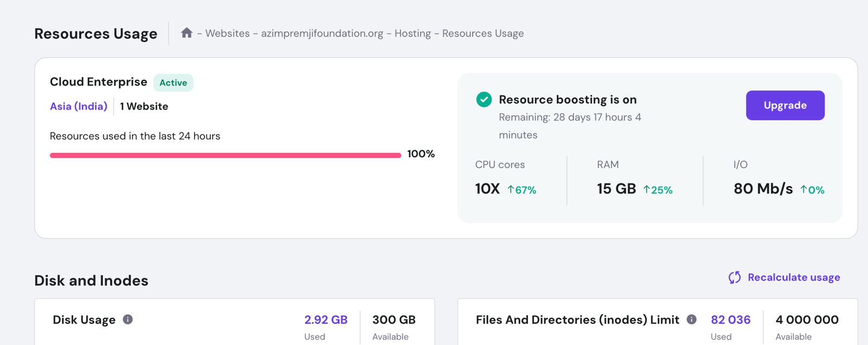Click the resources used 100% progress bar
The image size is (868, 345).
225,155
